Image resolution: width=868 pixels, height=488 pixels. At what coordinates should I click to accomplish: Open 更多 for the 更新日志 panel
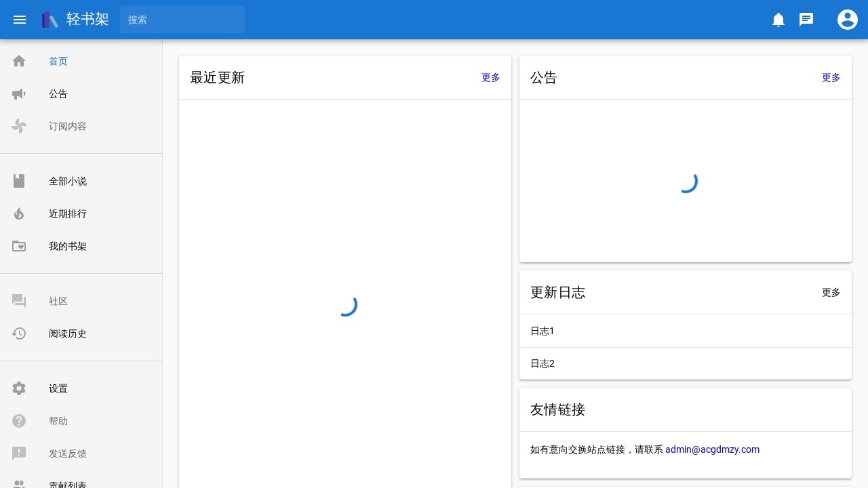click(x=831, y=292)
